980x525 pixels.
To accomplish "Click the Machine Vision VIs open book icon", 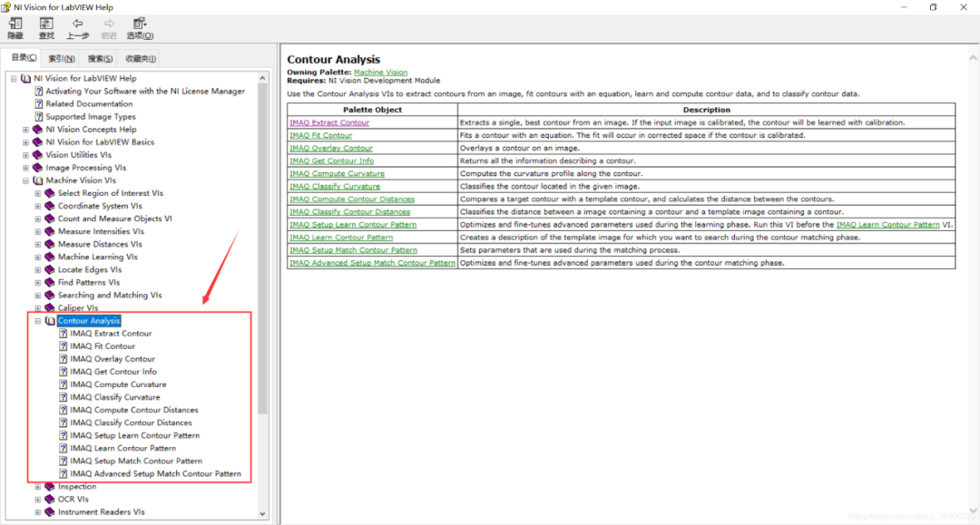I will (x=37, y=180).
